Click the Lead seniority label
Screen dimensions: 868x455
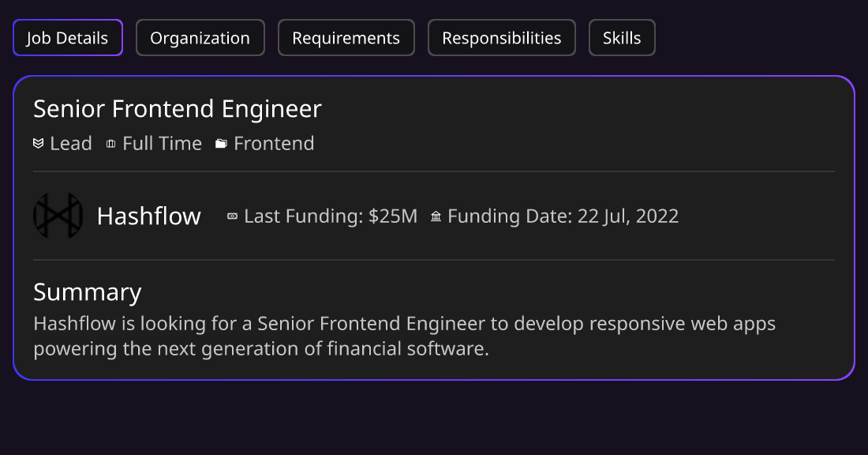(x=71, y=144)
